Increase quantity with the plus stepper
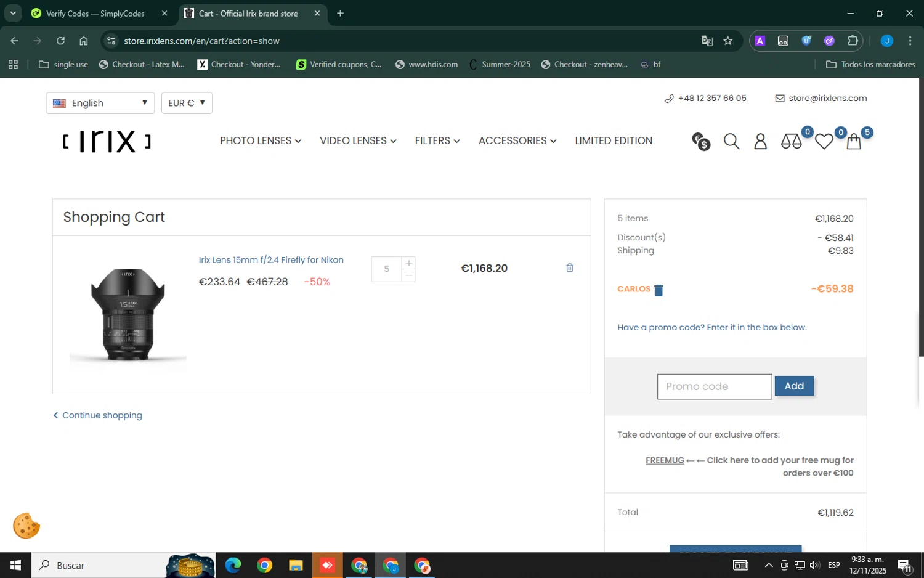Screen dimensions: 924x578 408,263
